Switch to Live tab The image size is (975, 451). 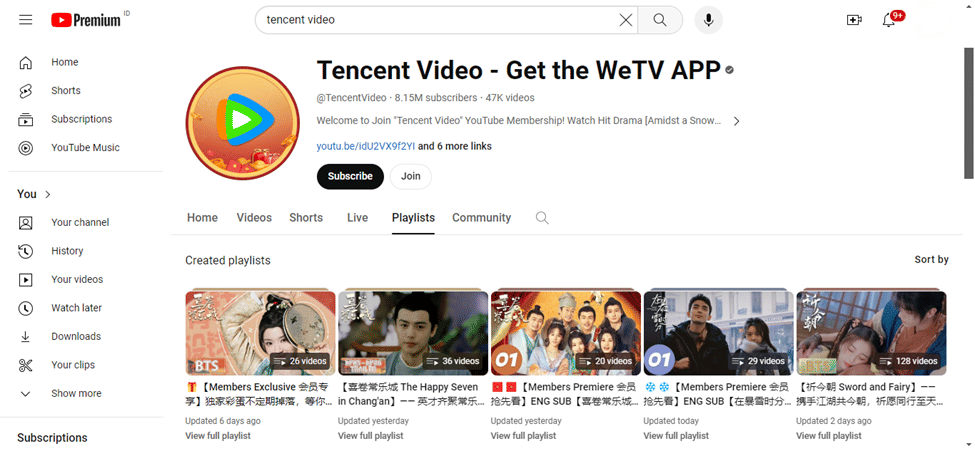coord(358,218)
